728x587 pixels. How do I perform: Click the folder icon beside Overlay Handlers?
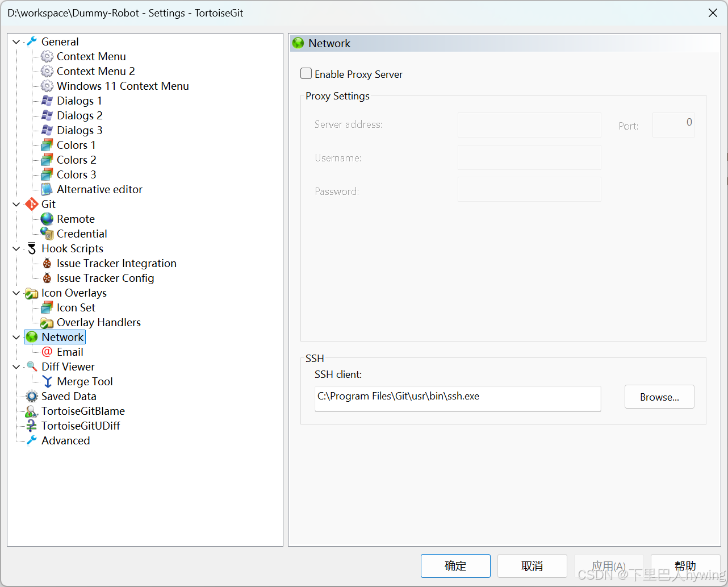coord(47,323)
